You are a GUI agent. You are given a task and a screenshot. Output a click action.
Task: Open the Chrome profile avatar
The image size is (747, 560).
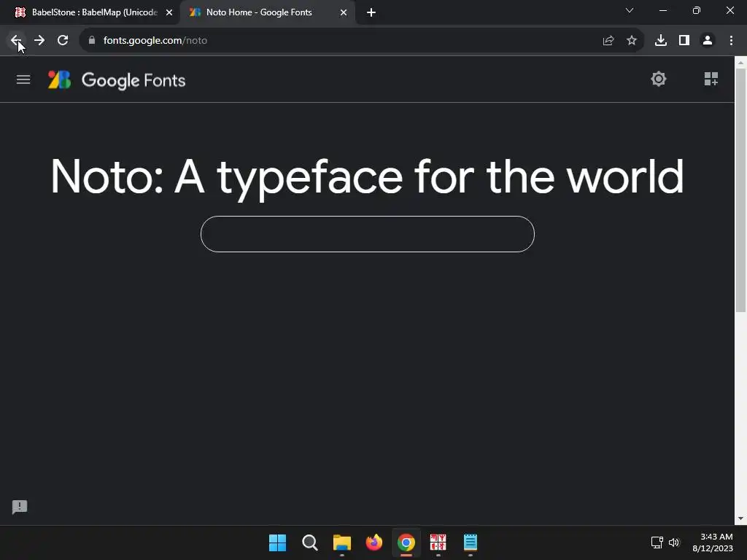708,41
